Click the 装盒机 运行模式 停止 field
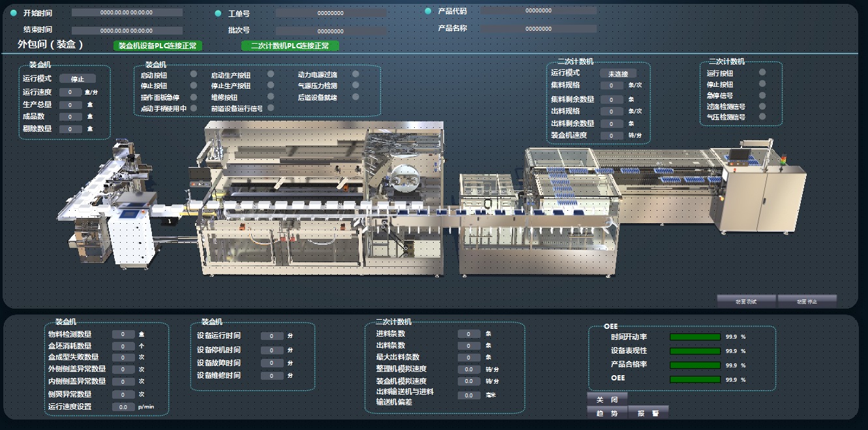The image size is (868, 430). point(78,79)
